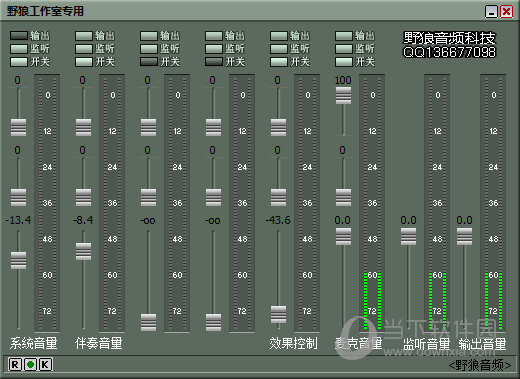Minimize the mixer window

tap(491, 12)
